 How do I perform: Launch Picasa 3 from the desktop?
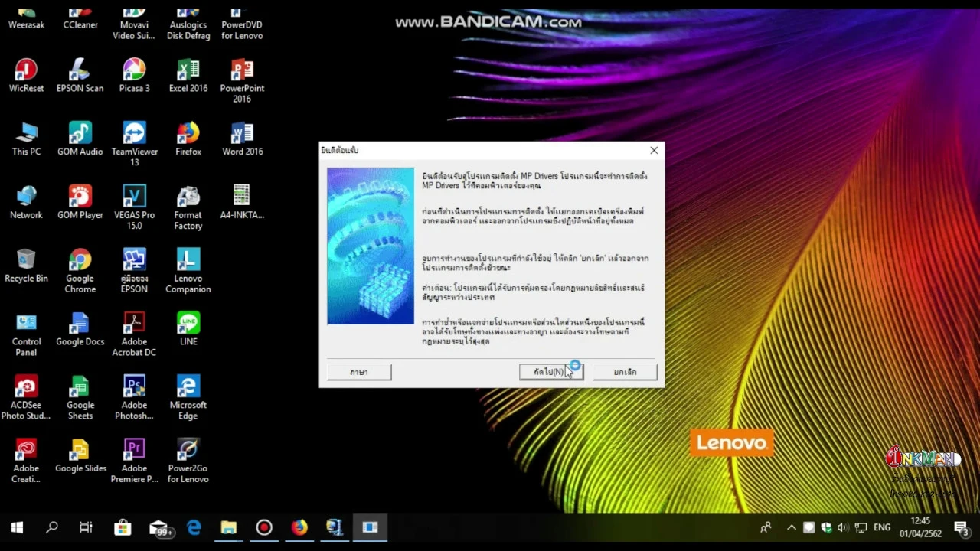point(134,76)
